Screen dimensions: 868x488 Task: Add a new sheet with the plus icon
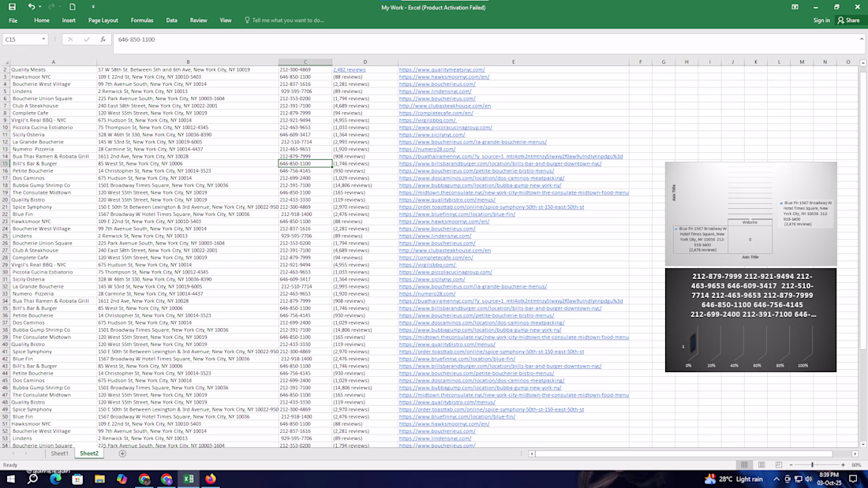pos(122,453)
